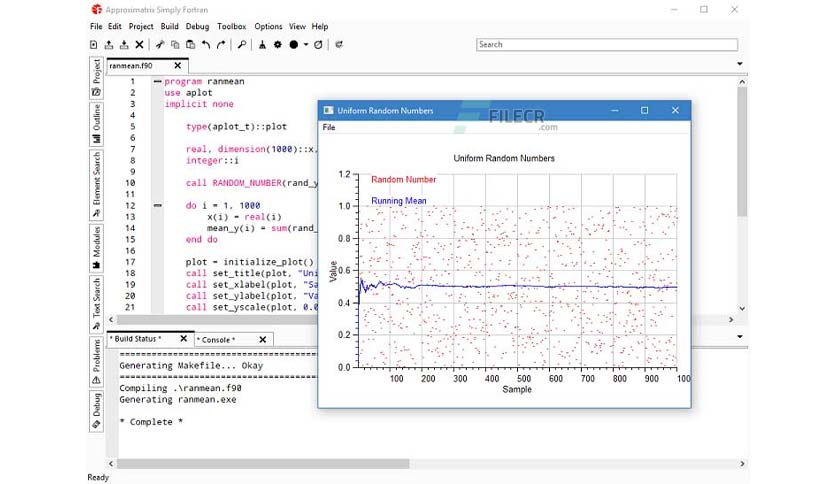Open the Debug menu
Image resolution: width=836 pixels, height=484 pixels.
point(197,26)
